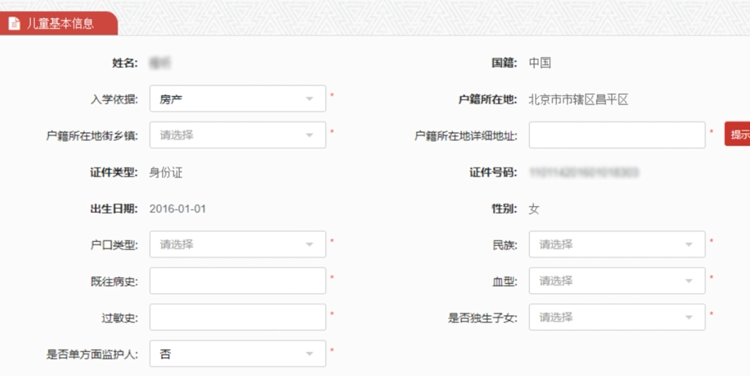
Task: Click the arrow icon in 入学依据 field
Action: 310,99
